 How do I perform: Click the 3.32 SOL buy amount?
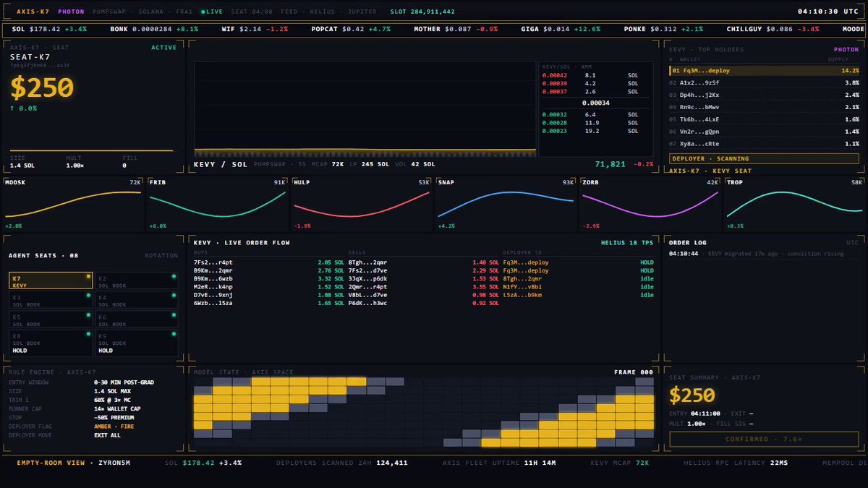(331, 278)
